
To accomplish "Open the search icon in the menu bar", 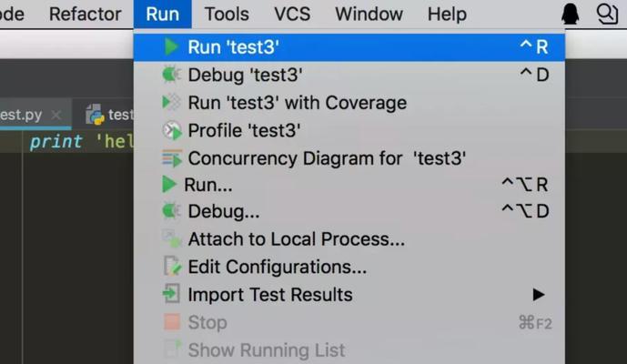I will 607,14.
